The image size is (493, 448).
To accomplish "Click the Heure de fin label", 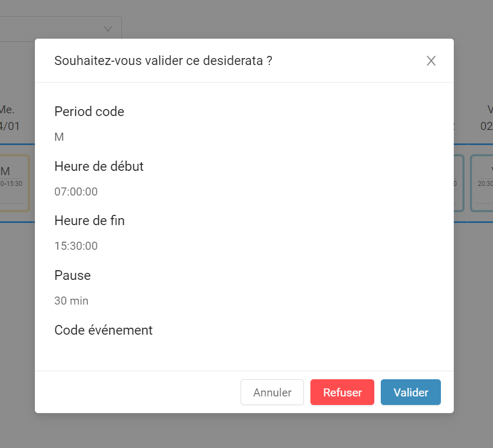I will tap(90, 221).
